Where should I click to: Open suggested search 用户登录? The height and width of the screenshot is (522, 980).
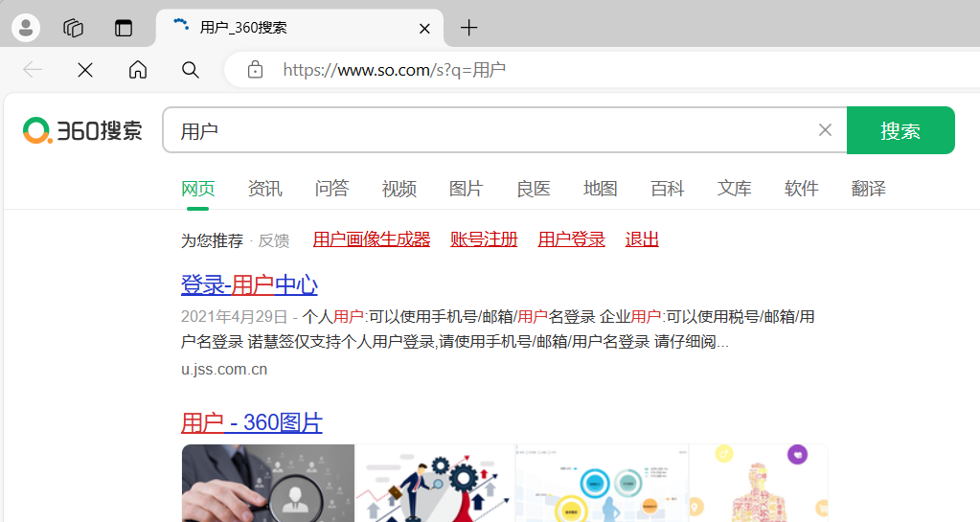571,239
